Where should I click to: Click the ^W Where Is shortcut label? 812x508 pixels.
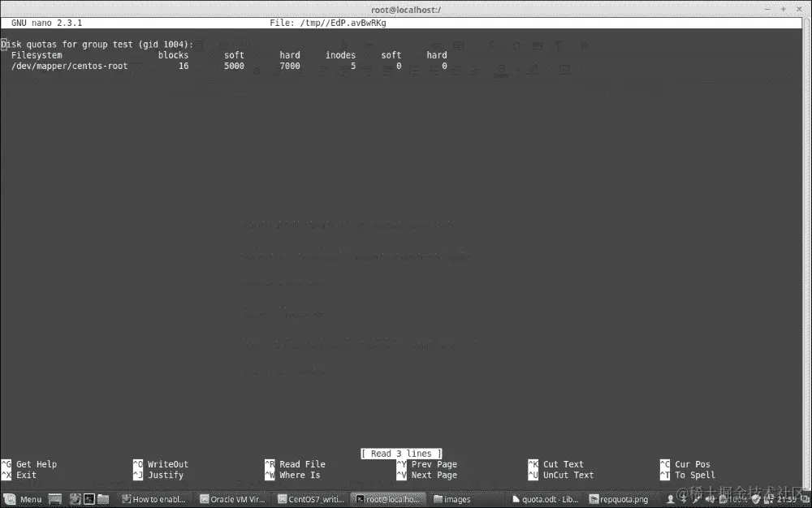coord(292,475)
